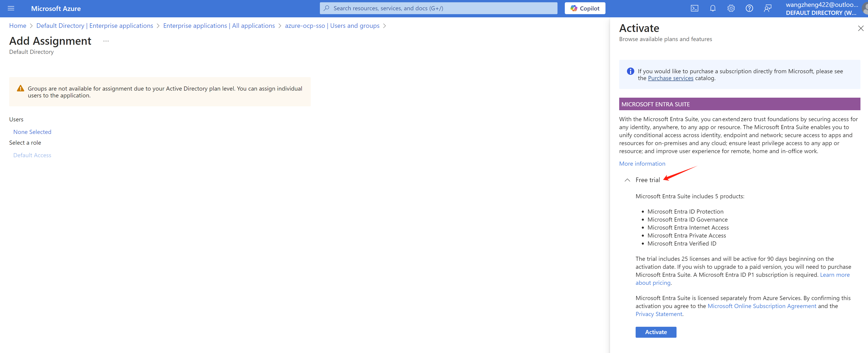The height and width of the screenshot is (353, 868).
Task: Click the Add Assignment ellipsis menu
Action: 106,41
